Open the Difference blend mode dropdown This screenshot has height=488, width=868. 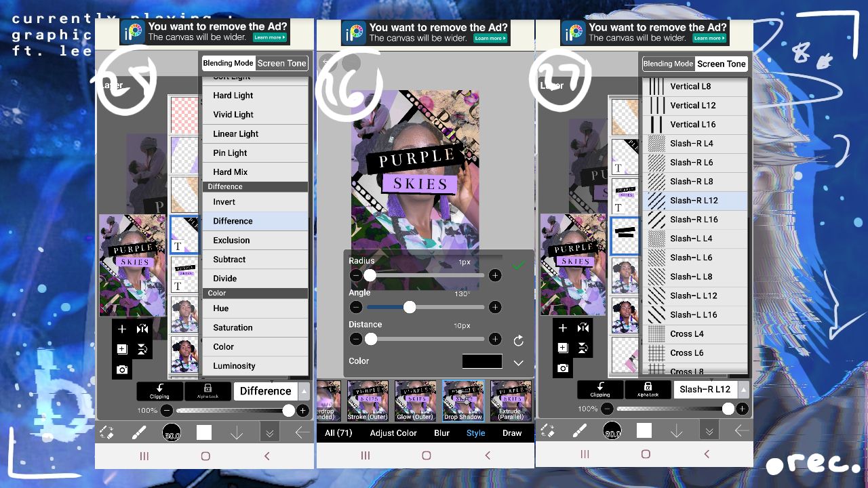click(x=271, y=391)
